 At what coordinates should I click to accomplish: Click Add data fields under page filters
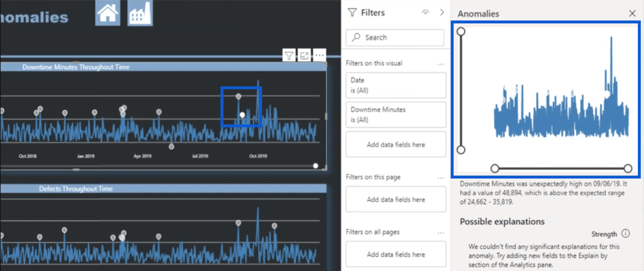click(x=396, y=199)
